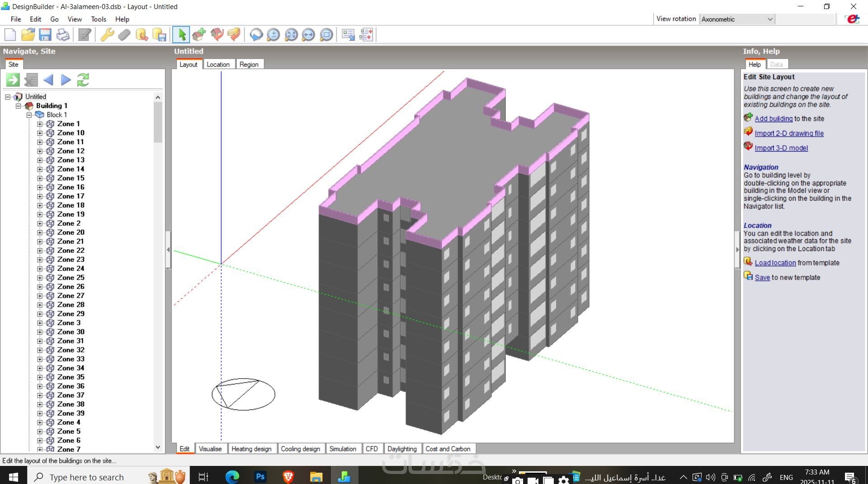Click the Orbit view icon
Viewport: 868px width, 484px height.
tap(256, 35)
